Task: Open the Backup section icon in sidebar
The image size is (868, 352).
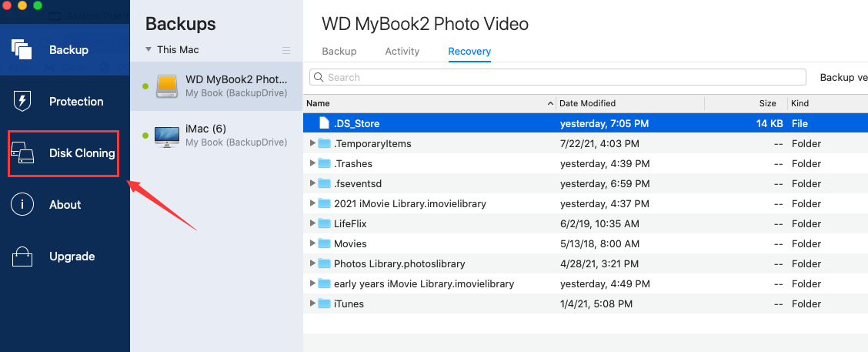Action: coord(22,49)
